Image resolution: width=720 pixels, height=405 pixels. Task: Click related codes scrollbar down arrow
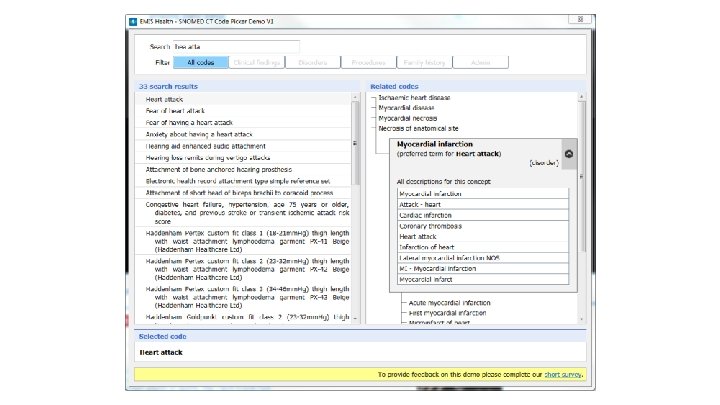(x=581, y=319)
